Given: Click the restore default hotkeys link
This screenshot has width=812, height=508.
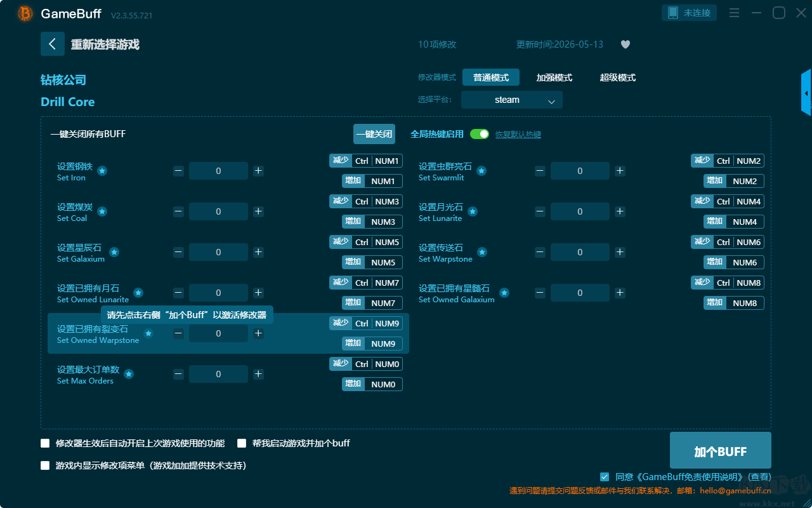Looking at the screenshot, I should pos(518,135).
